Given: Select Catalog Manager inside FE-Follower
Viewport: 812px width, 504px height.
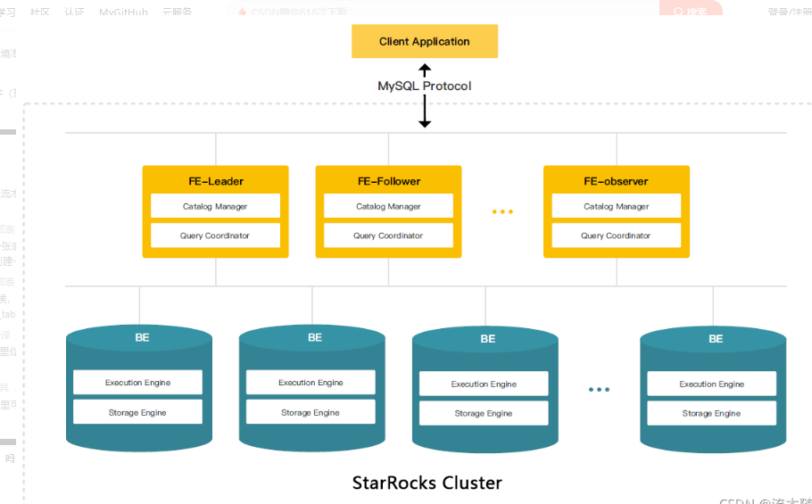Looking at the screenshot, I should tap(388, 206).
